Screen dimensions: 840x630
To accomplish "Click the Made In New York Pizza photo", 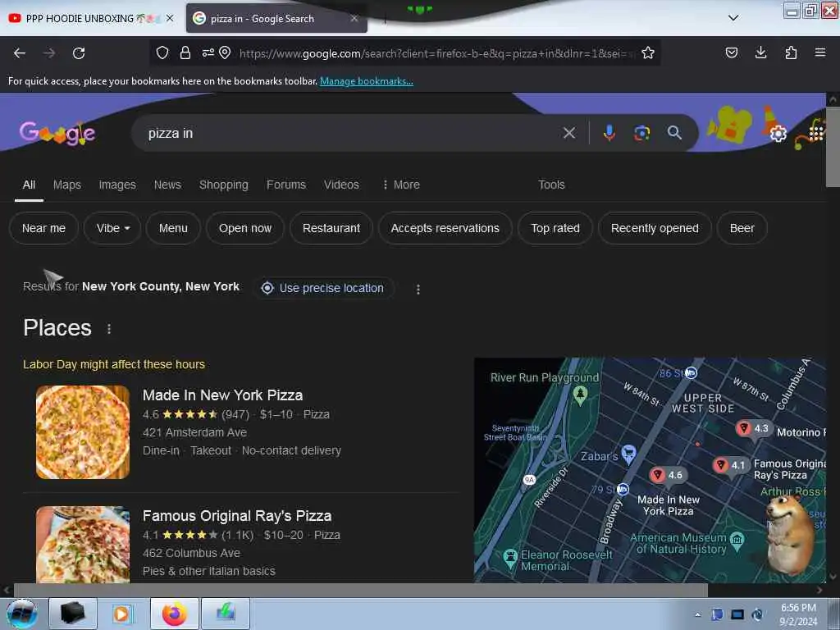I will tap(83, 431).
